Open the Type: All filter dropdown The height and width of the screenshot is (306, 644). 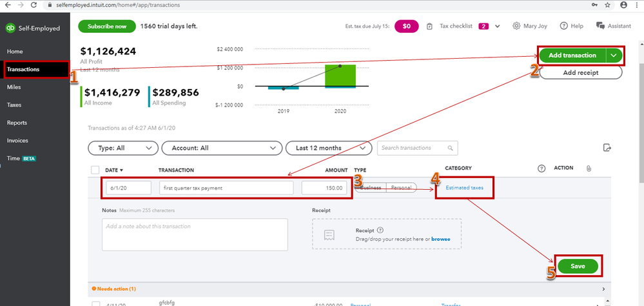point(122,148)
